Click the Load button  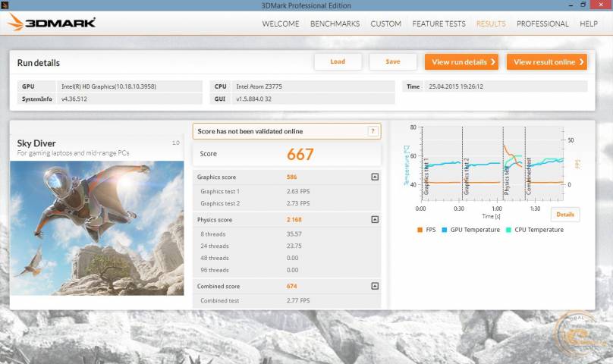point(338,61)
